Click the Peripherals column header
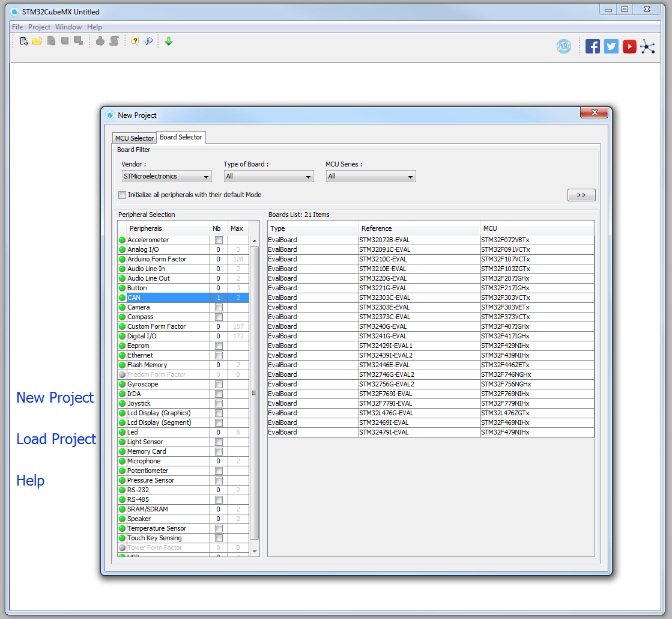 pyautogui.click(x=168, y=228)
